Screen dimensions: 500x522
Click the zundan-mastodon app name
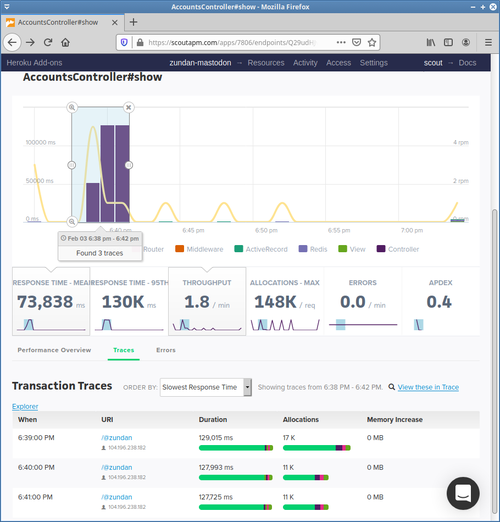click(200, 63)
